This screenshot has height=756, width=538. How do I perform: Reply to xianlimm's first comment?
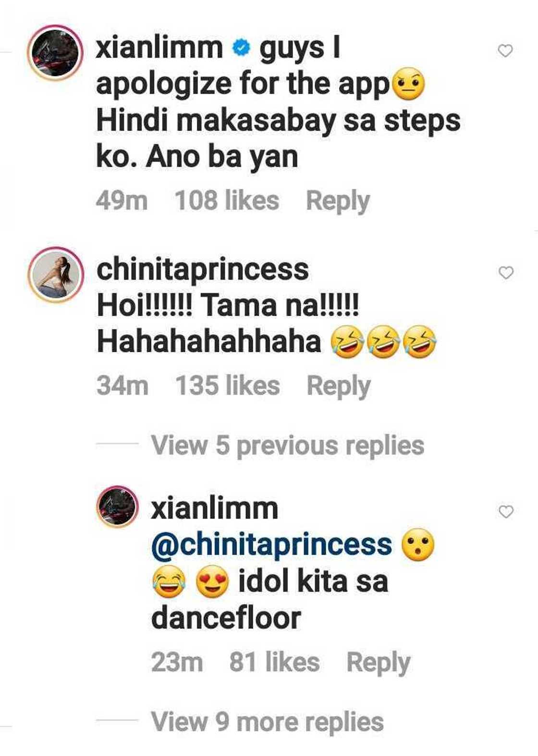tap(338, 200)
